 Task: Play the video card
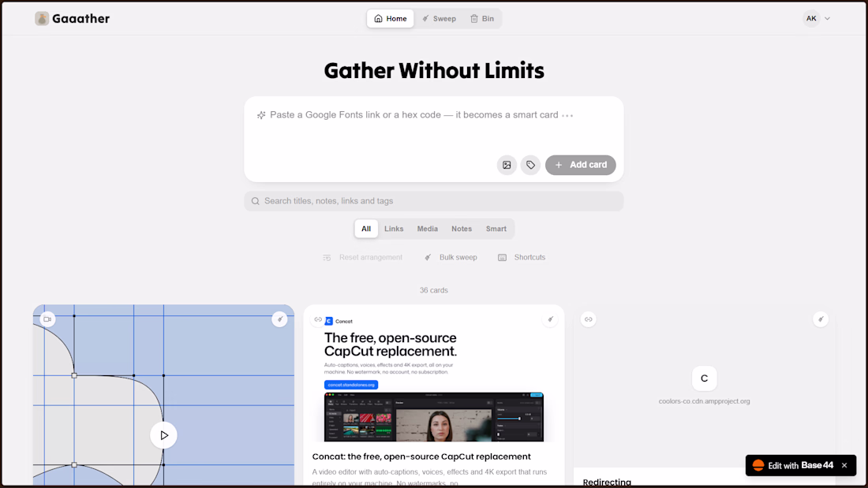[164, 435]
